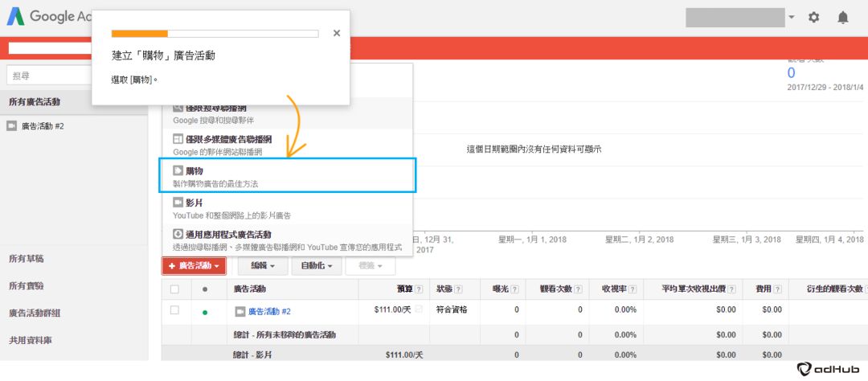868x381 pixels.
Task: Click the sidebar 搜尋 input field
Action: coord(49,76)
